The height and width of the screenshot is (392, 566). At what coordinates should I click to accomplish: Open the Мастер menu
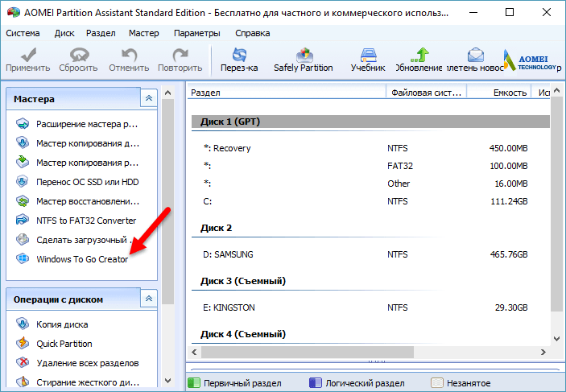(143, 33)
